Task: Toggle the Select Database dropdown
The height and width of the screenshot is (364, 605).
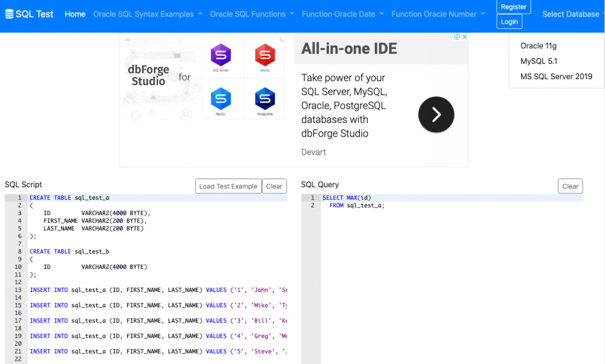Action: (x=573, y=14)
